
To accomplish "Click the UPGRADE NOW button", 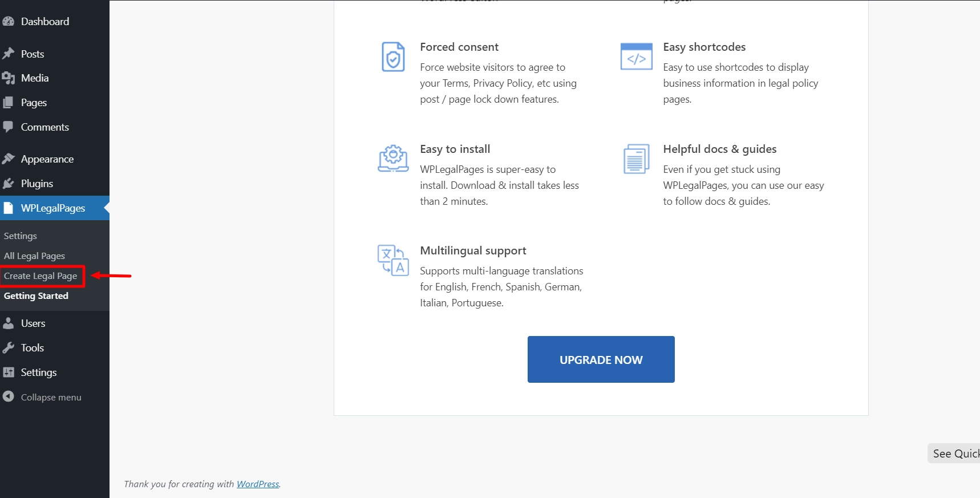I will click(601, 359).
